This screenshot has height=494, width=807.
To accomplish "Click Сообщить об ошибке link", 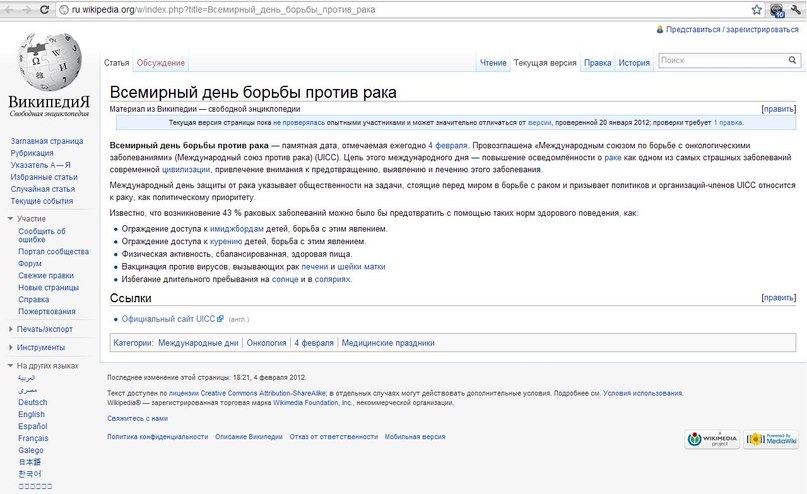I will click(42, 235).
